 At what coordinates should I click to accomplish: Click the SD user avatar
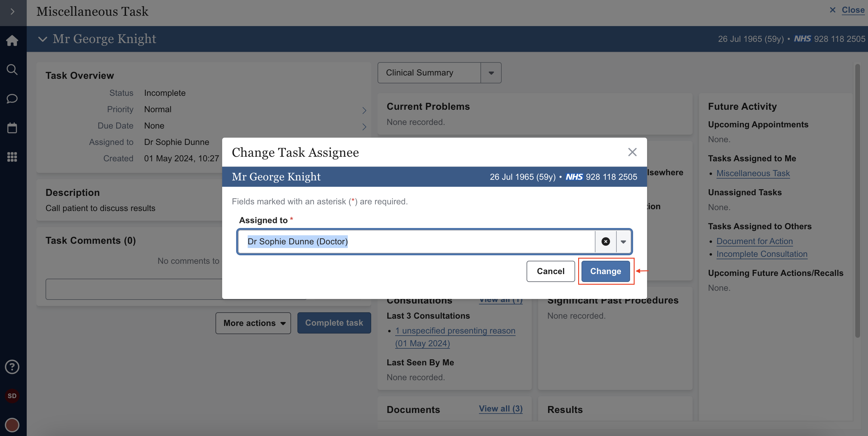pyautogui.click(x=12, y=396)
